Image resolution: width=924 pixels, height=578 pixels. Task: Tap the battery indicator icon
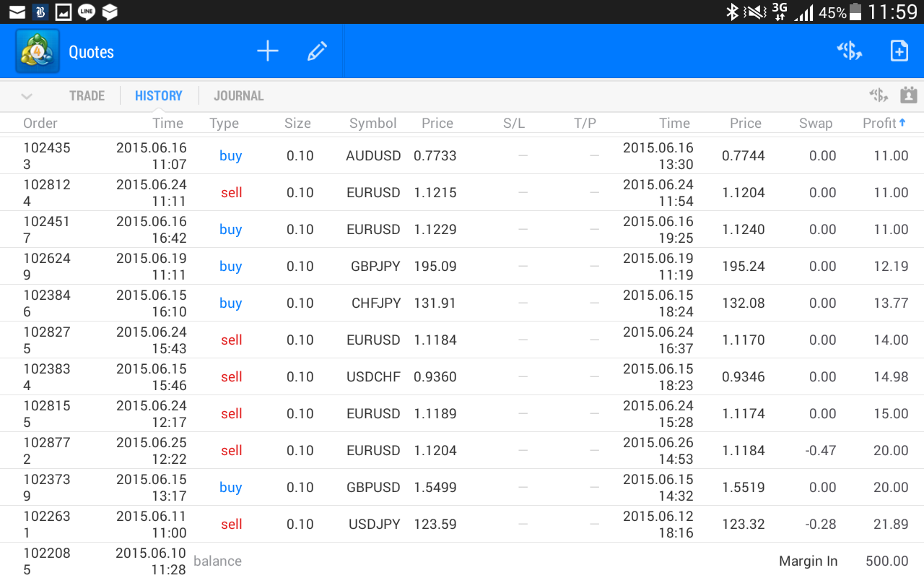(x=855, y=12)
